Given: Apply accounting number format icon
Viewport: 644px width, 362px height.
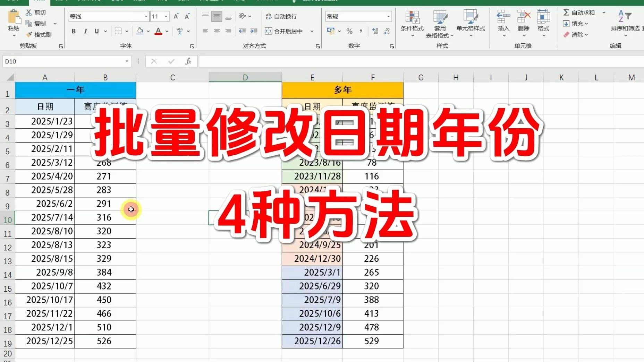Looking at the screenshot, I should coord(331,31).
